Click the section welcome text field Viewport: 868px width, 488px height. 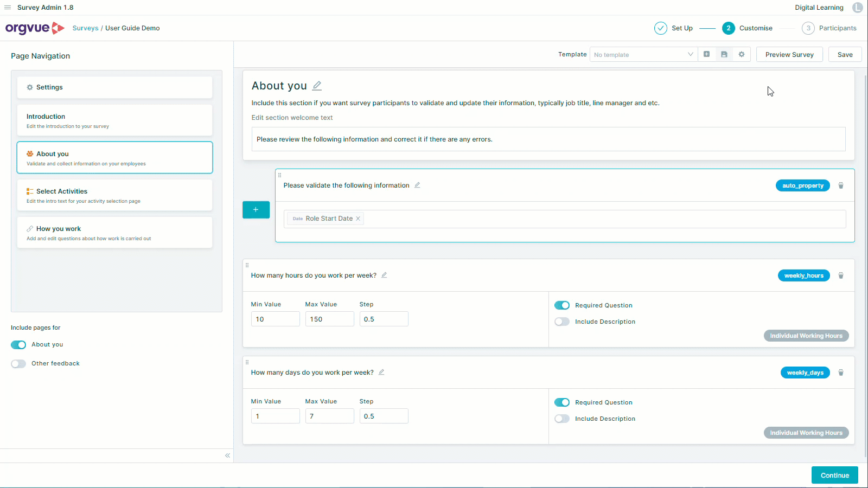point(548,139)
